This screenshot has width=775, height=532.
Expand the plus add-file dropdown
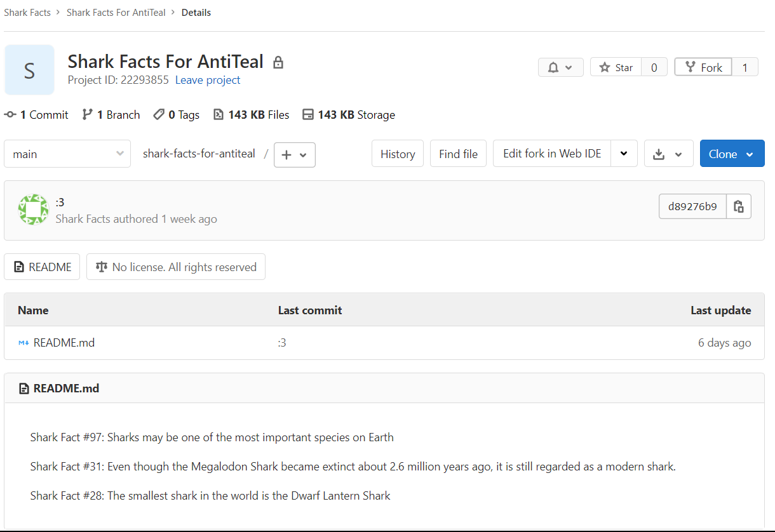[x=294, y=154]
